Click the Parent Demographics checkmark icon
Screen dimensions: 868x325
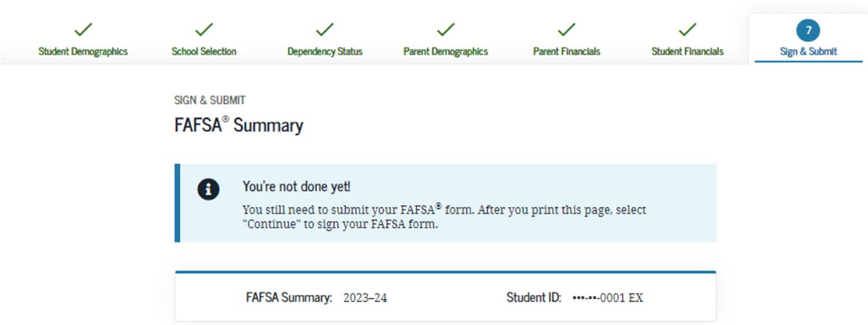(x=445, y=30)
